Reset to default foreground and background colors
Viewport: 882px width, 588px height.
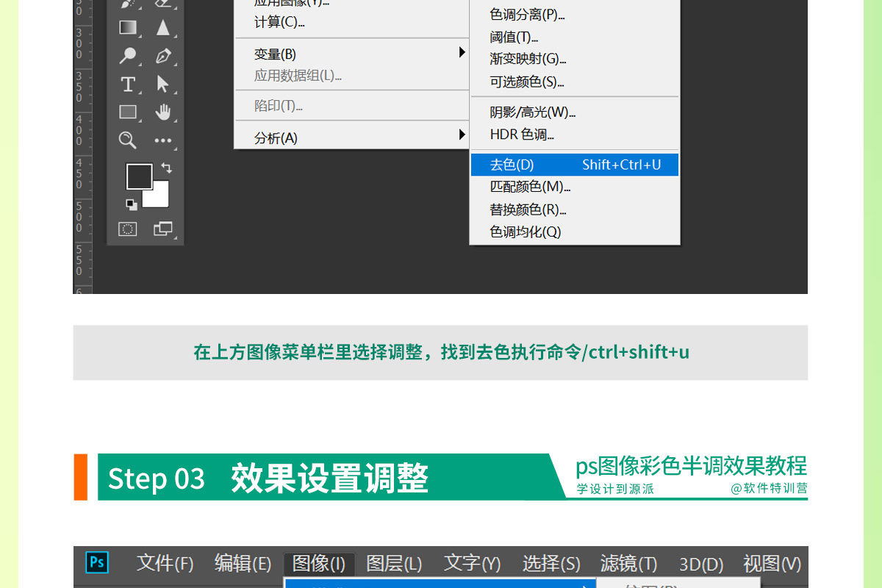coord(131,204)
